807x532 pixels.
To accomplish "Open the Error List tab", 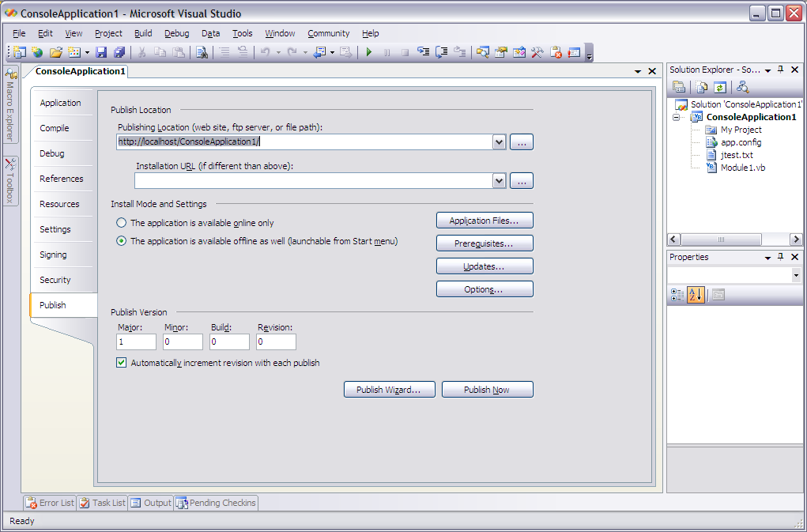I will [x=51, y=503].
